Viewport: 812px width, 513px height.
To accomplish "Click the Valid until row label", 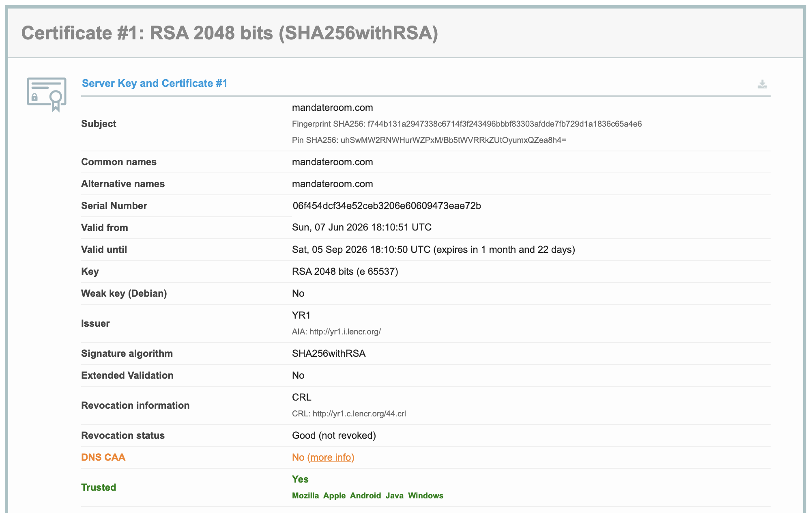I will tap(104, 250).
